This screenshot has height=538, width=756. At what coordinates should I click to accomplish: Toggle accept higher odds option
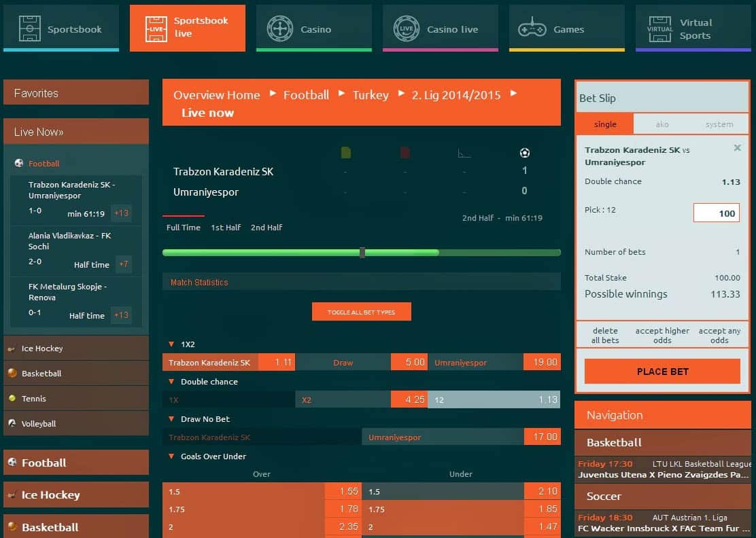coord(662,335)
